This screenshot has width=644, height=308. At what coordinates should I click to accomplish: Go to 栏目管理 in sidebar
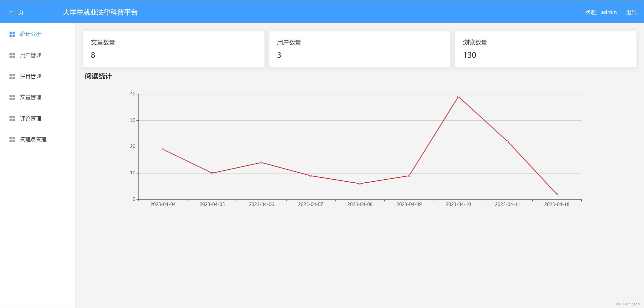(x=30, y=76)
